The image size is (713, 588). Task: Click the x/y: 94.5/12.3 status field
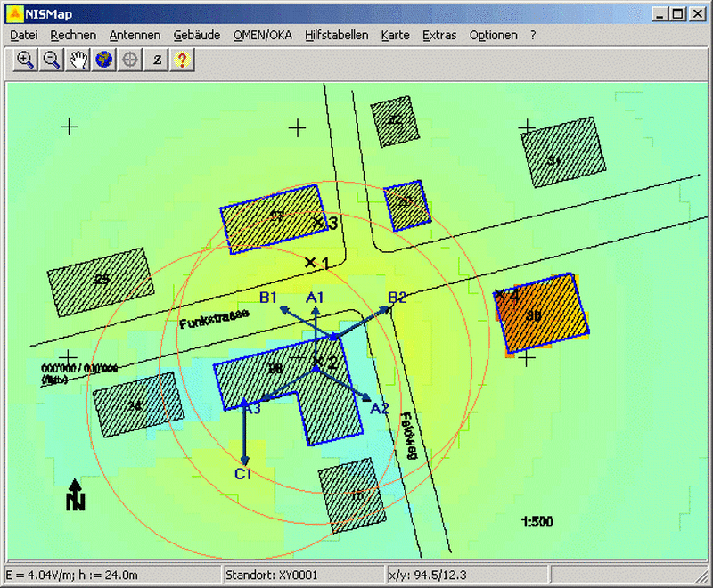pos(467,576)
